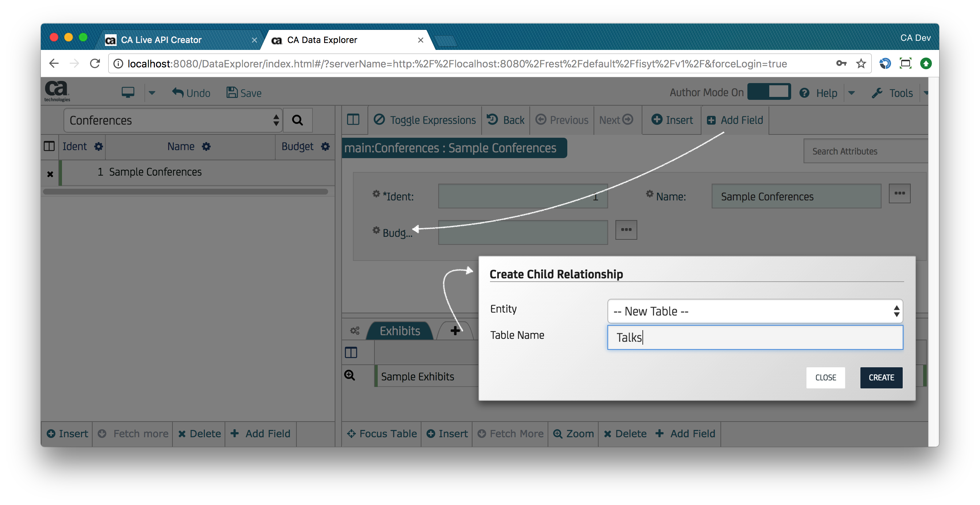
Task: Toggle the column layout icon in Conferences grid header
Action: (50, 146)
